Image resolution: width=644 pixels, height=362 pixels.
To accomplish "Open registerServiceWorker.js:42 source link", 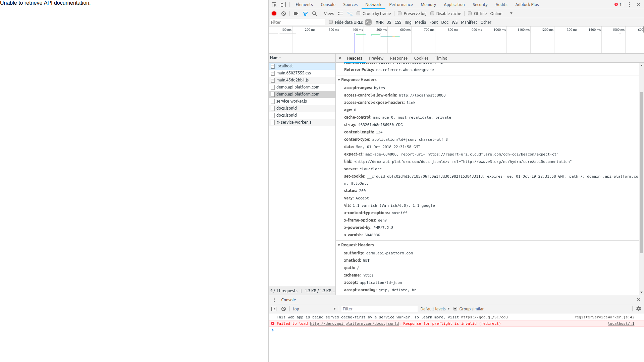I will [604, 317].
